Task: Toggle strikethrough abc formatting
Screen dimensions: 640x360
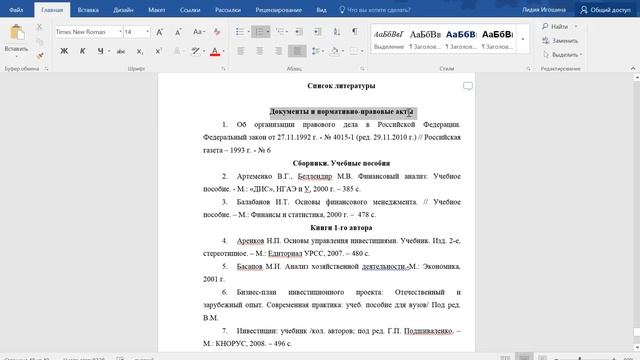Action: (121, 51)
